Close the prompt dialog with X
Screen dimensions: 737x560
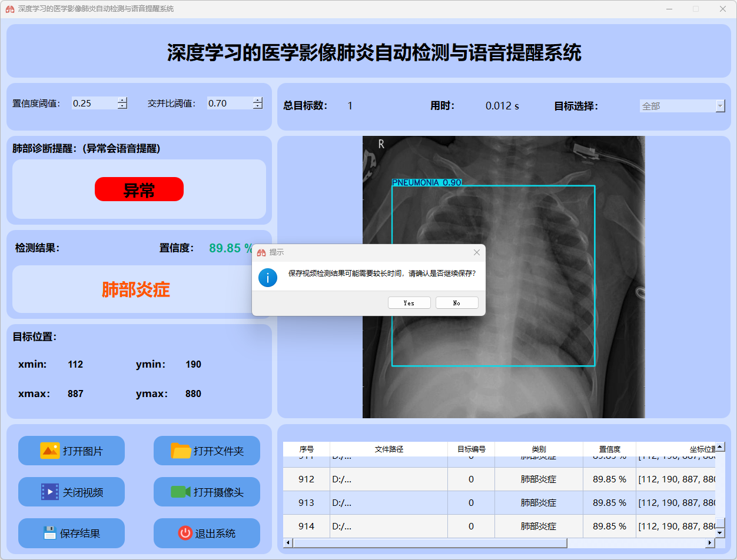[477, 252]
